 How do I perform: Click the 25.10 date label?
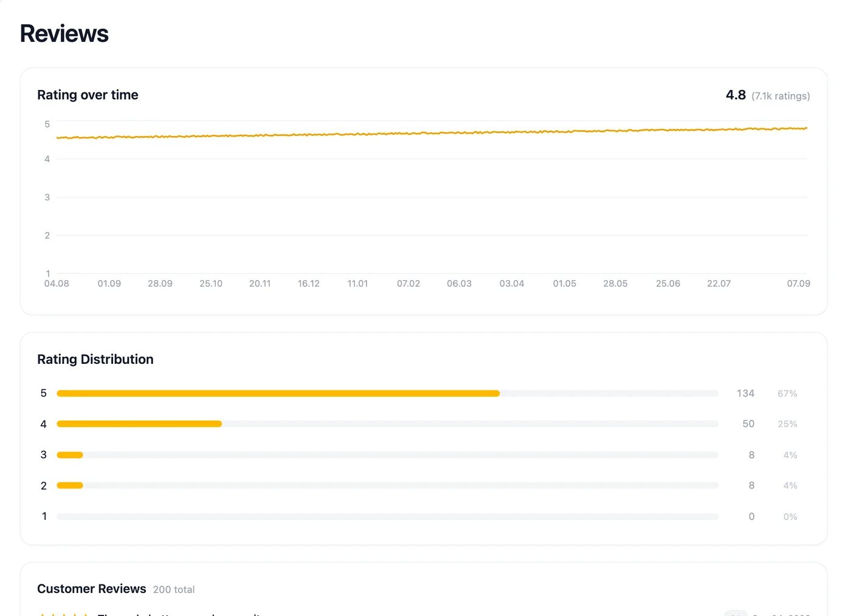click(211, 284)
